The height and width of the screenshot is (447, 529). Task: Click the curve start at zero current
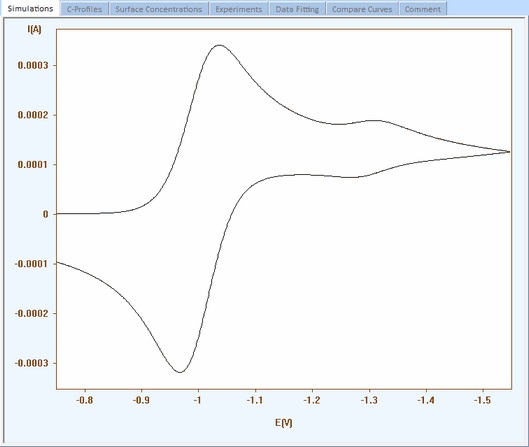[57, 214]
